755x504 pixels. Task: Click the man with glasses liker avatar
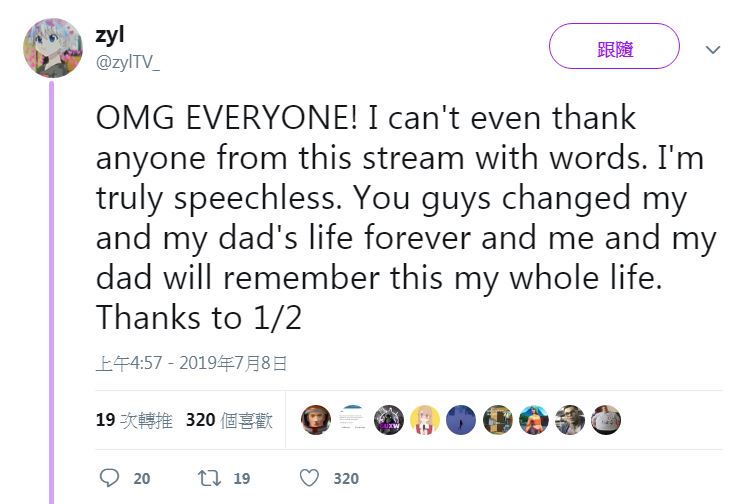click(569, 420)
